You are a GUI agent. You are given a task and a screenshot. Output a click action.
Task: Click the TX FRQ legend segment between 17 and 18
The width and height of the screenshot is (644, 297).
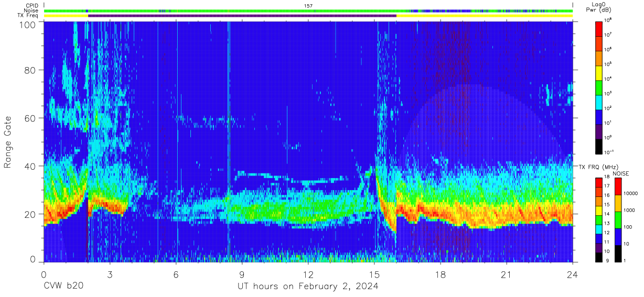point(599,183)
